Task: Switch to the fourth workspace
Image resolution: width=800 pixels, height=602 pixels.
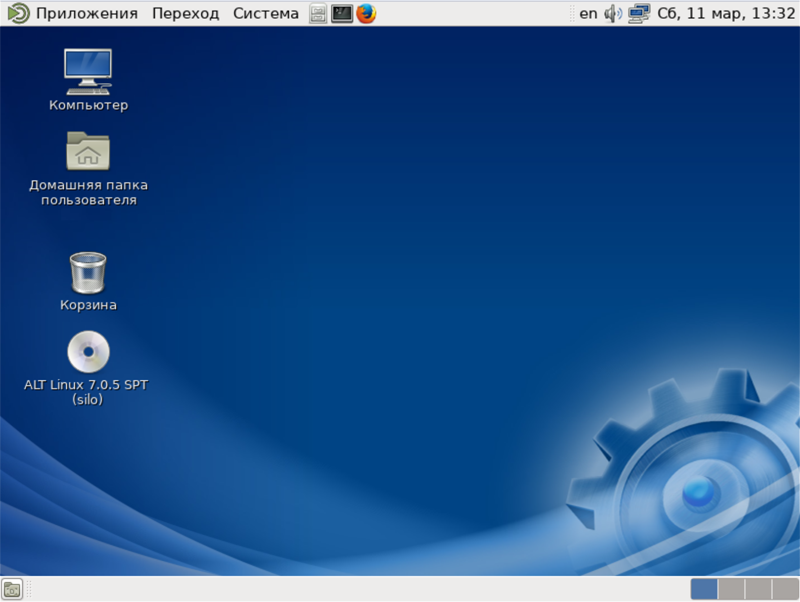Action: pos(784,589)
